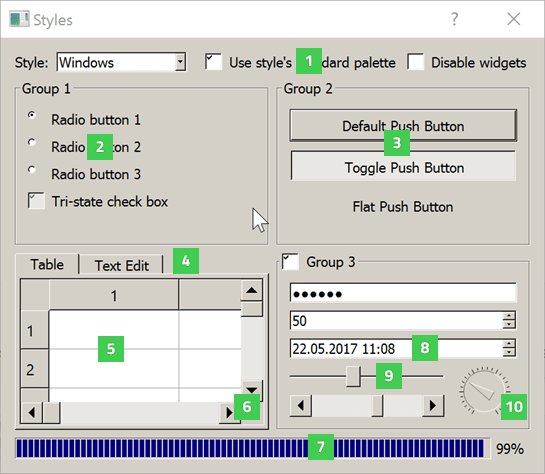
Task: Switch to the Text Edit tab
Action: point(122,265)
